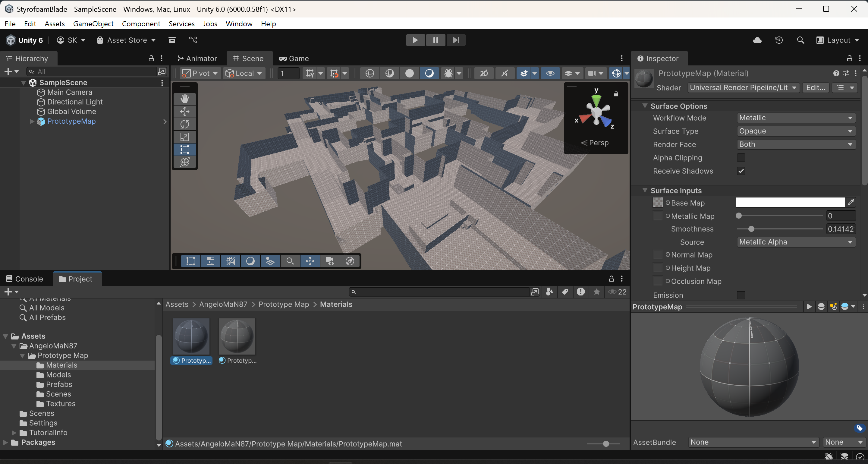This screenshot has height=464, width=868.
Task: Uncheck the Receive Shadows checkbox
Action: tap(741, 171)
